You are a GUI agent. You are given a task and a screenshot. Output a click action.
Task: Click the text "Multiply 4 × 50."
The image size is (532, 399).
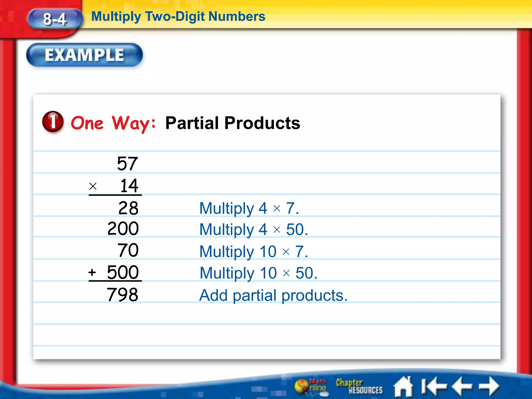[x=254, y=230]
